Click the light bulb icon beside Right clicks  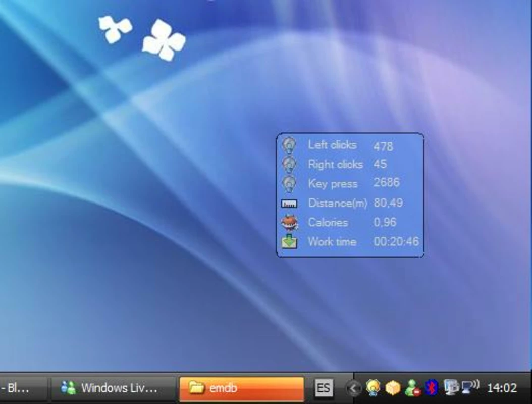(x=289, y=165)
